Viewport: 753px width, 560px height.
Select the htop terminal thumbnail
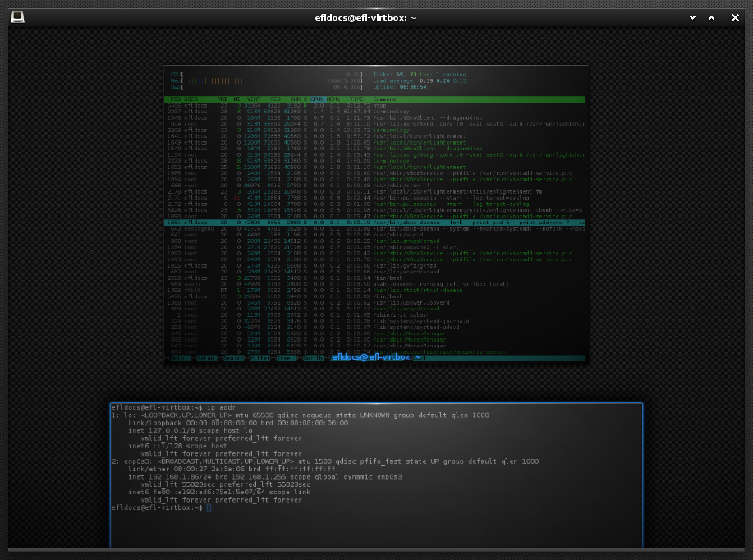click(376, 214)
